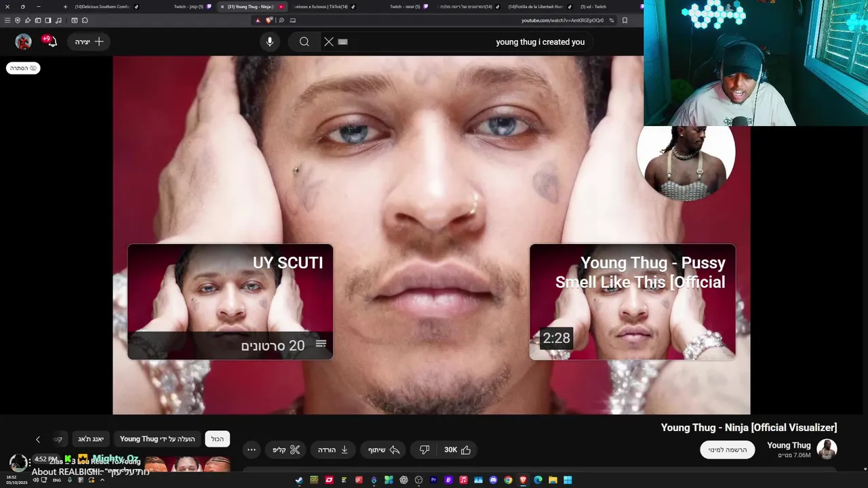Screen dimensions: 868x488
Task: Open the Young Thug channel name link
Action: tap(789, 445)
